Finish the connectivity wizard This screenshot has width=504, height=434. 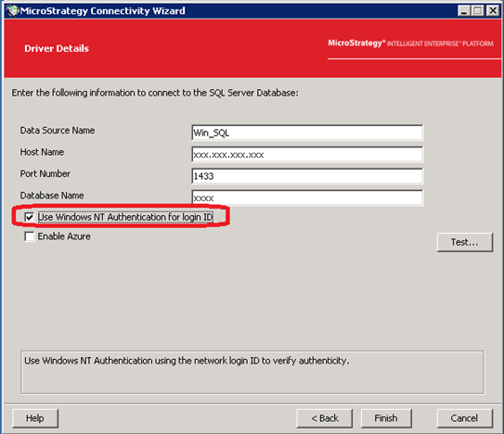pyautogui.click(x=386, y=418)
